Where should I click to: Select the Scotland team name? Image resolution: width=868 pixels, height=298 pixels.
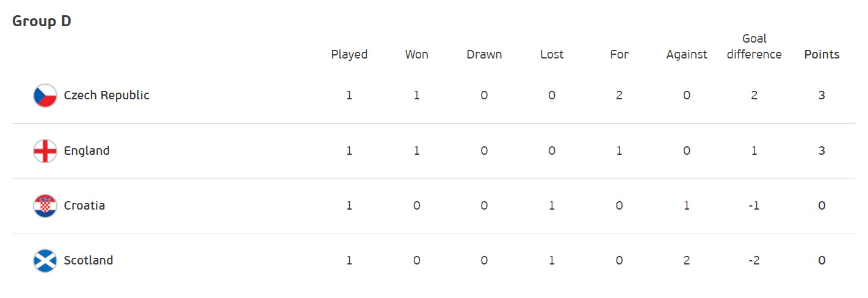pos(89,260)
